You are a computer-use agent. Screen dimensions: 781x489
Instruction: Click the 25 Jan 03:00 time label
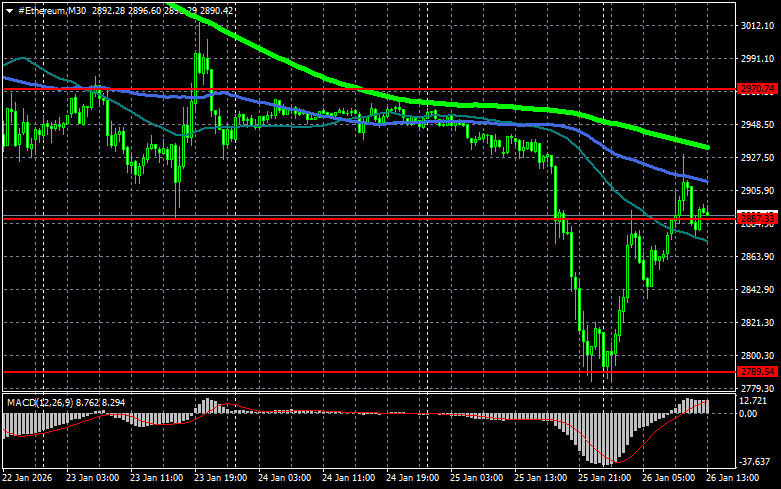coord(477,478)
